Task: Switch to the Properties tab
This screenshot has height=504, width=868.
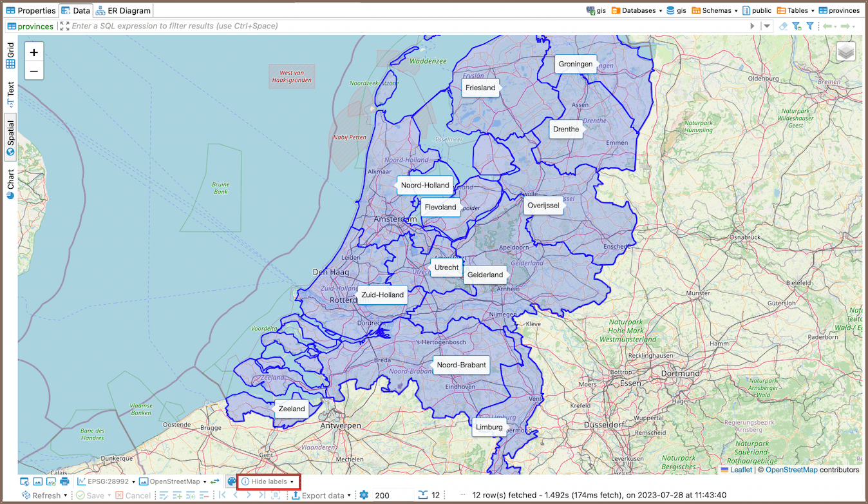Action: pyautogui.click(x=31, y=10)
